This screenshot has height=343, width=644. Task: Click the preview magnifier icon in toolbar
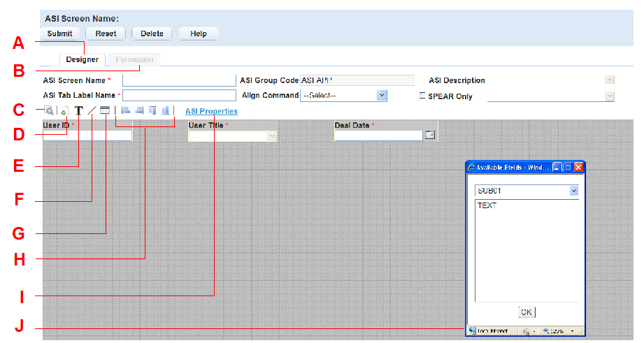click(x=50, y=110)
